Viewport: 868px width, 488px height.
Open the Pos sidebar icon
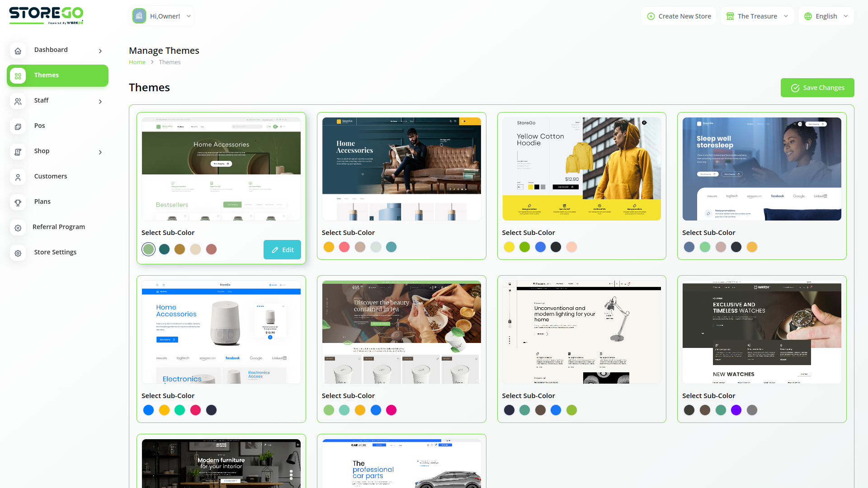(x=18, y=127)
